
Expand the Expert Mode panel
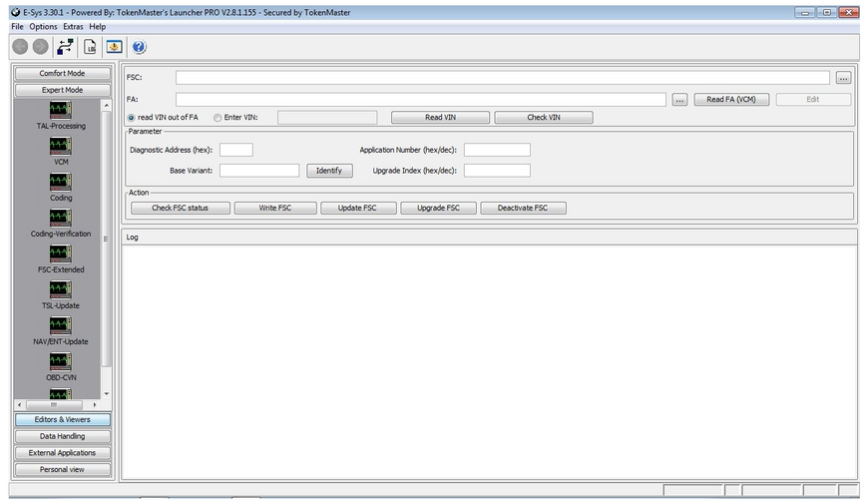[63, 90]
